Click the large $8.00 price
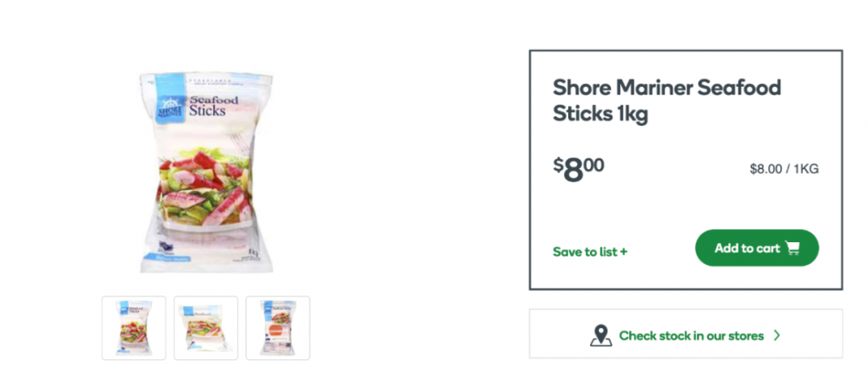 tap(579, 168)
